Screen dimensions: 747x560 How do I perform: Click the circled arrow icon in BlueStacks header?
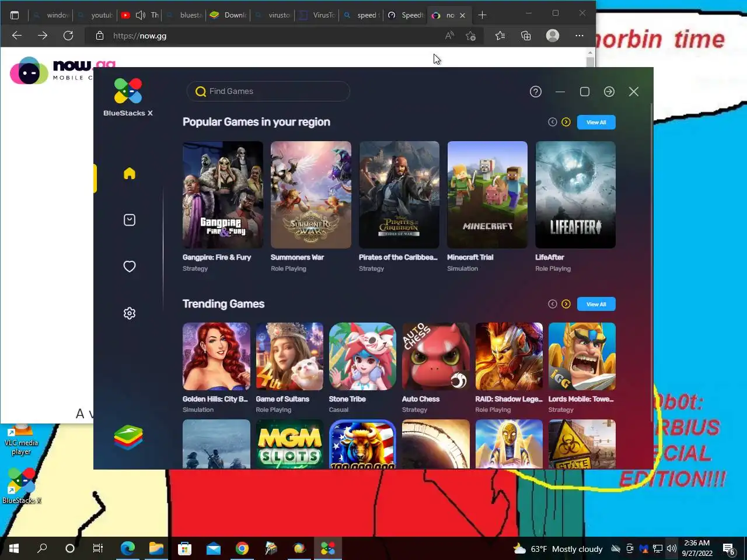click(609, 92)
